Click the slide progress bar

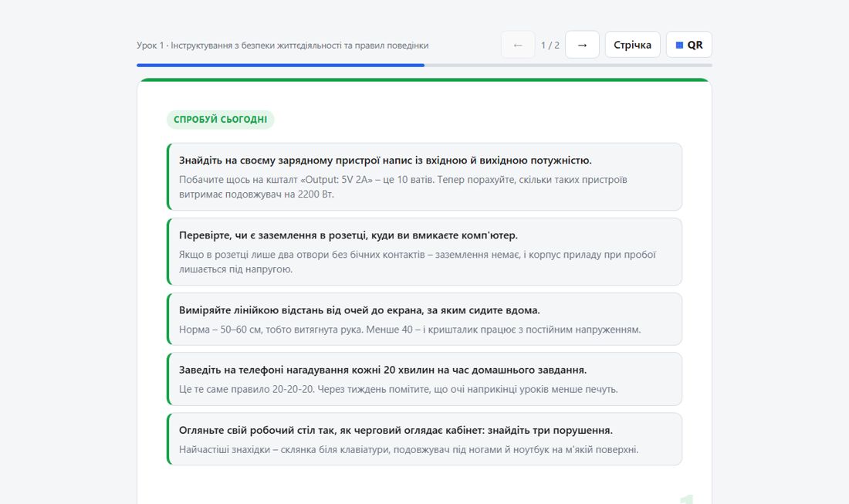point(424,66)
